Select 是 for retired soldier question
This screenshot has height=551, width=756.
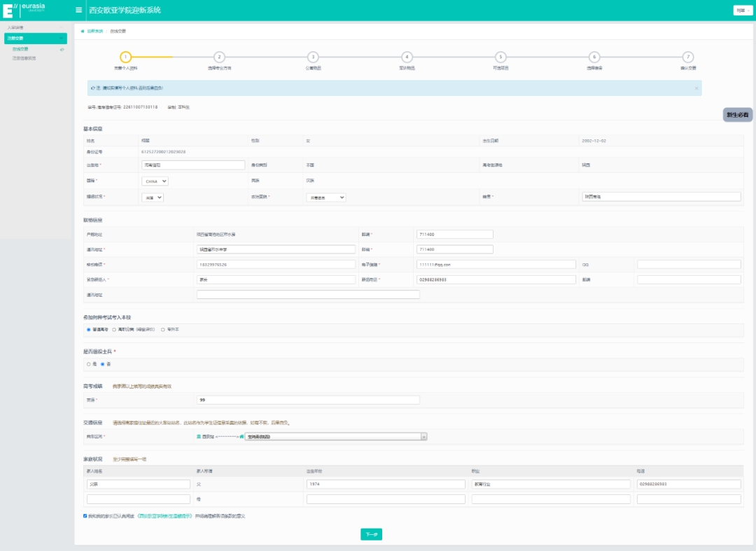pos(89,364)
